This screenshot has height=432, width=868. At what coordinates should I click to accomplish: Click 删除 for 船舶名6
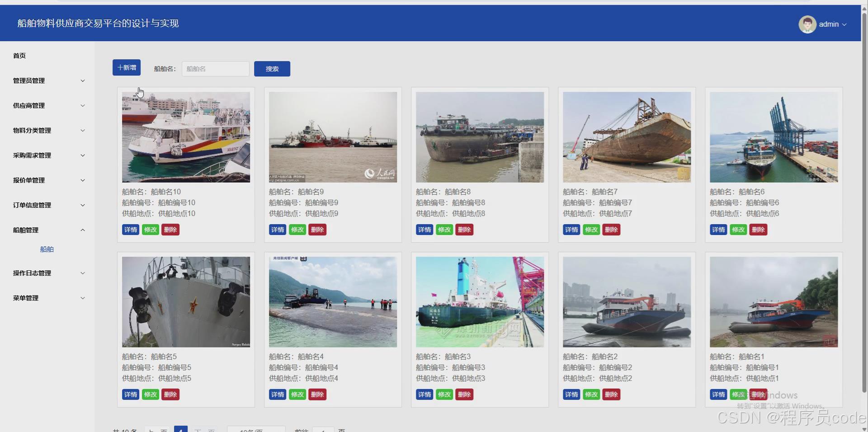tap(758, 230)
